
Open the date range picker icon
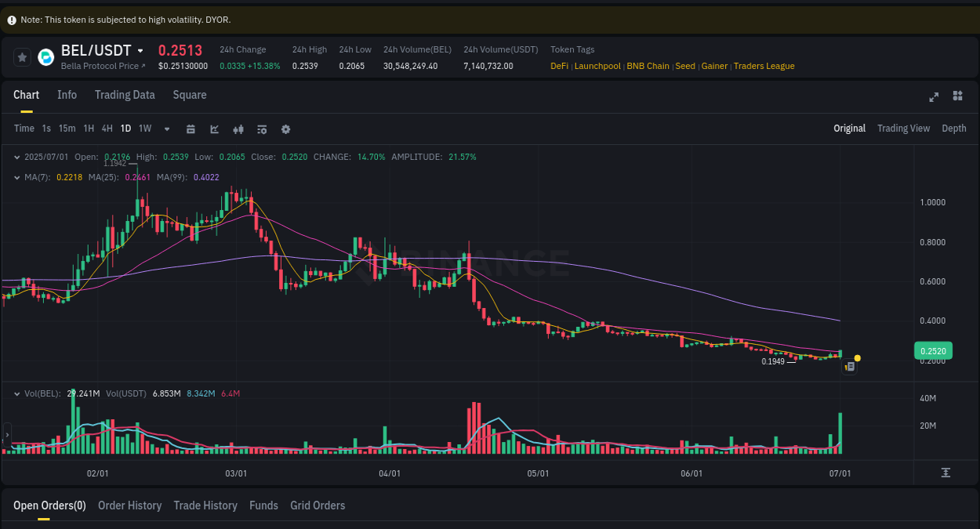click(191, 129)
